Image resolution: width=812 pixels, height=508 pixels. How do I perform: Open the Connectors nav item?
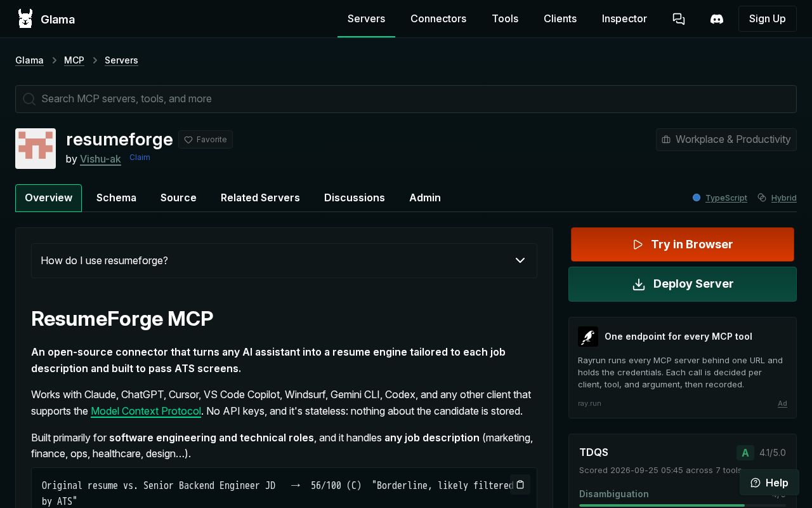pos(438,19)
